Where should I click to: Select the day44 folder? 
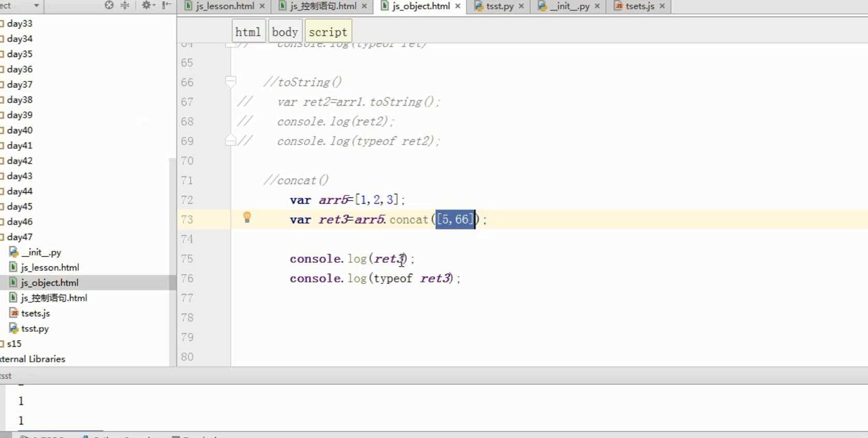coord(20,191)
